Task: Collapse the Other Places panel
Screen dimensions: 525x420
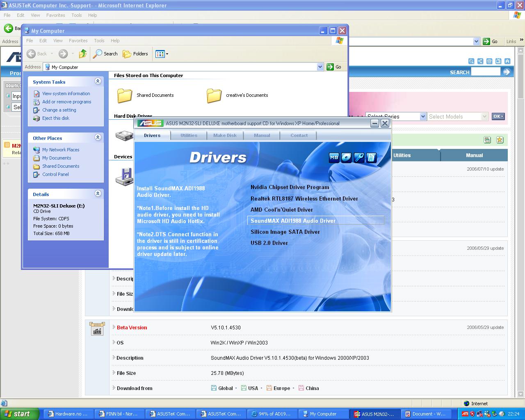Action: pyautogui.click(x=98, y=137)
